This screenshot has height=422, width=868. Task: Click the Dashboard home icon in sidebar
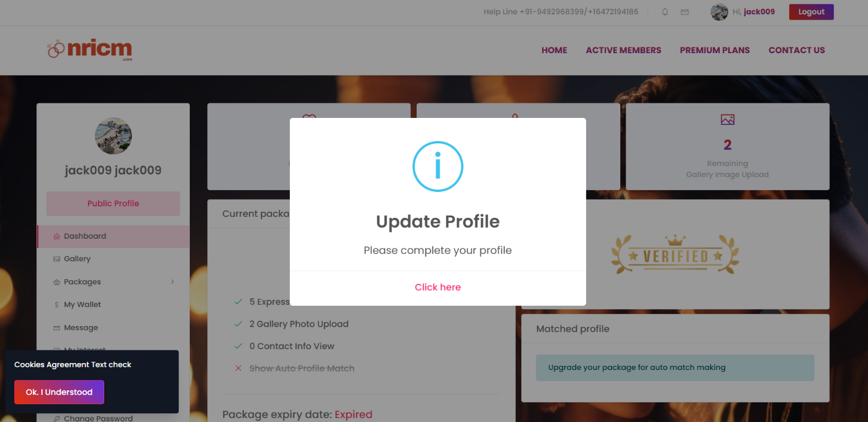(x=57, y=236)
